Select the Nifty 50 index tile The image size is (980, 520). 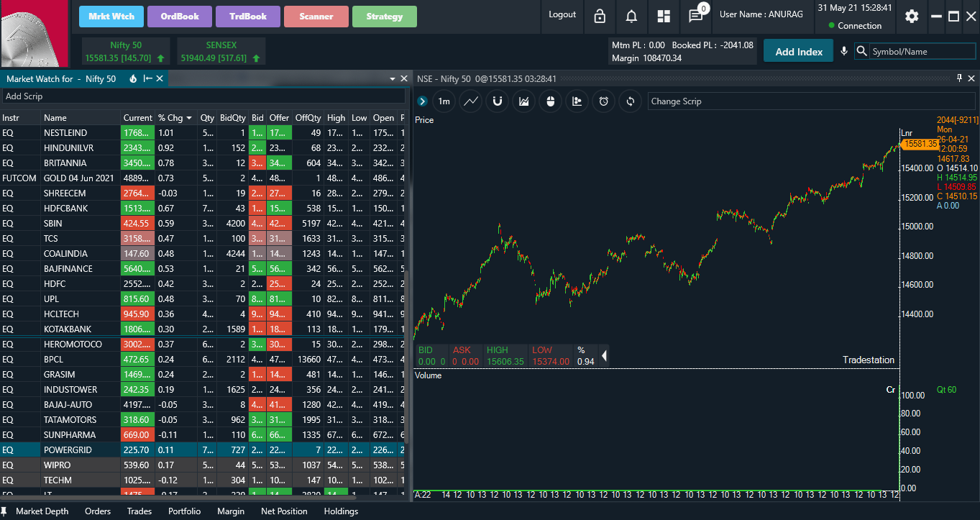pos(126,51)
